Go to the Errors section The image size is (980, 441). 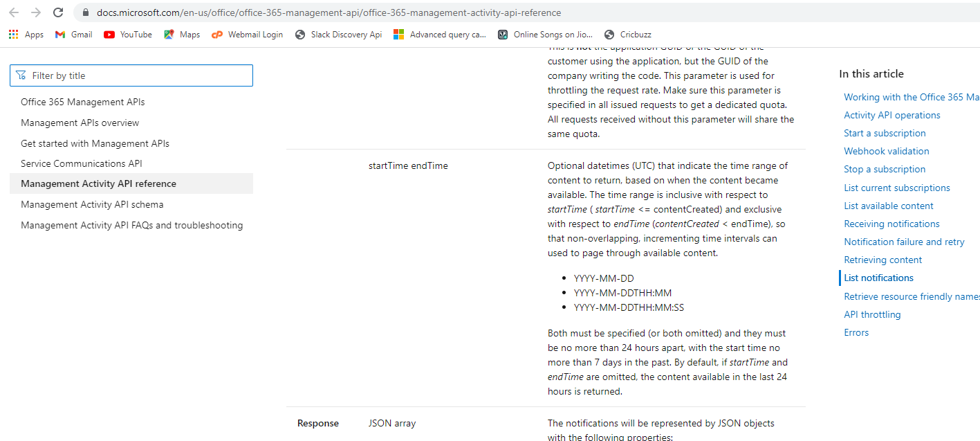pos(856,332)
